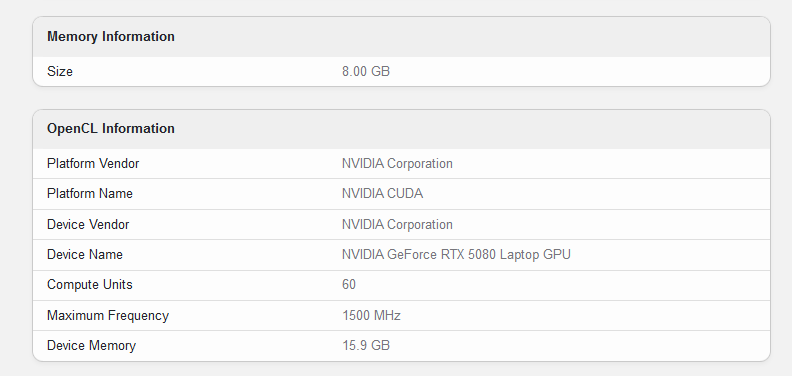
Task: Click the Platform Name label
Action: coord(90,194)
